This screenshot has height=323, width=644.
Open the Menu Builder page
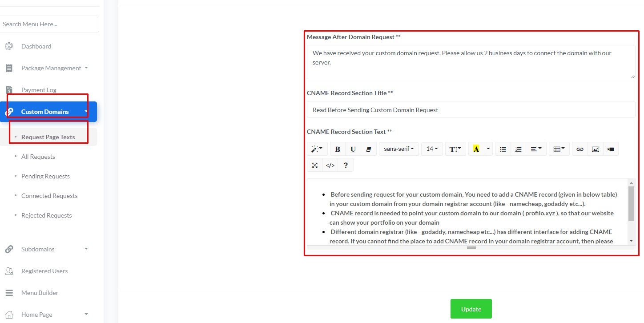[40, 292]
